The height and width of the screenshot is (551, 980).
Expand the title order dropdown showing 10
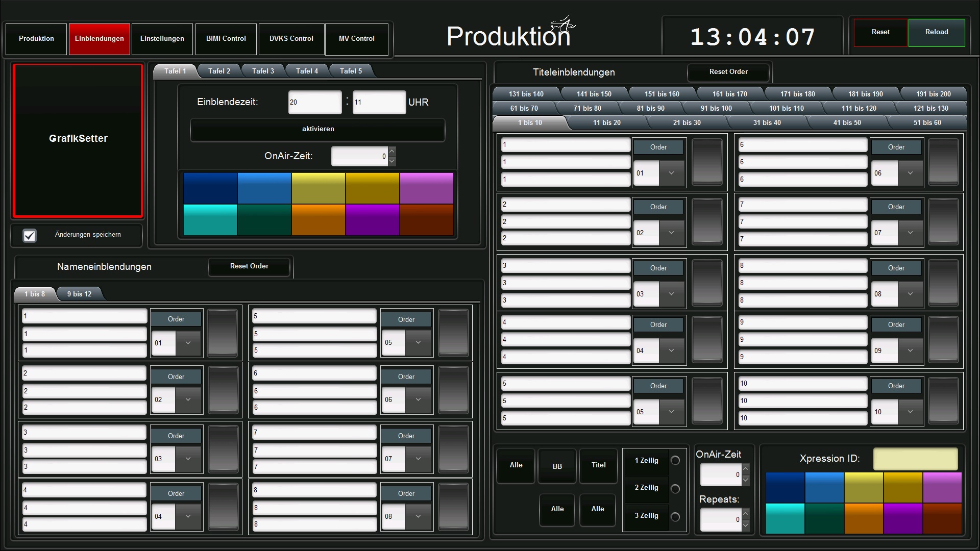[910, 412]
